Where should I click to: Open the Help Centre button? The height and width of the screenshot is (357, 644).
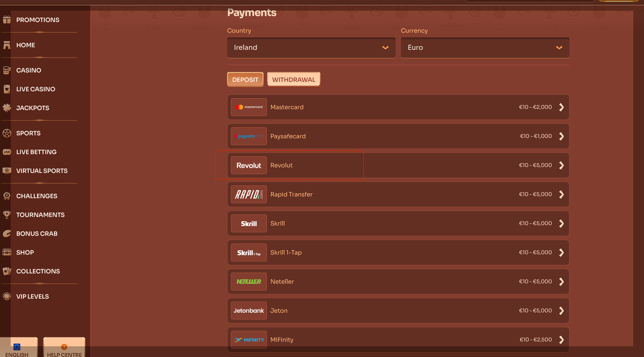point(64,347)
